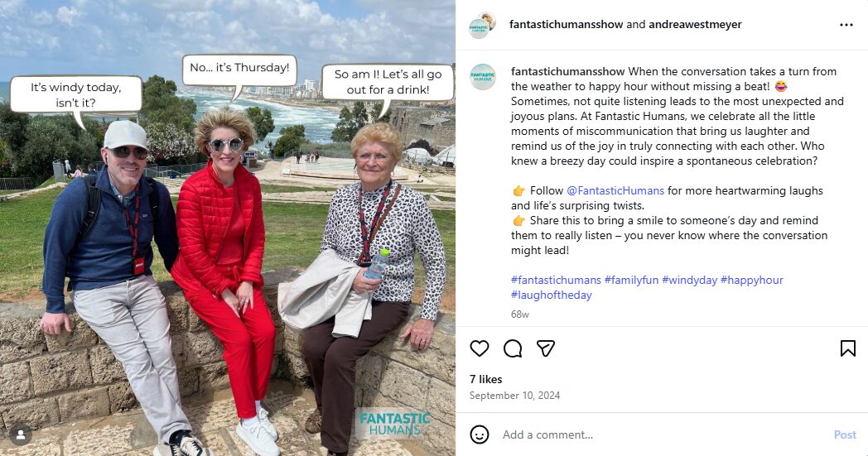The image size is (868, 456).
Task: Open the andreawestmeyer profile link
Action: coord(695,24)
